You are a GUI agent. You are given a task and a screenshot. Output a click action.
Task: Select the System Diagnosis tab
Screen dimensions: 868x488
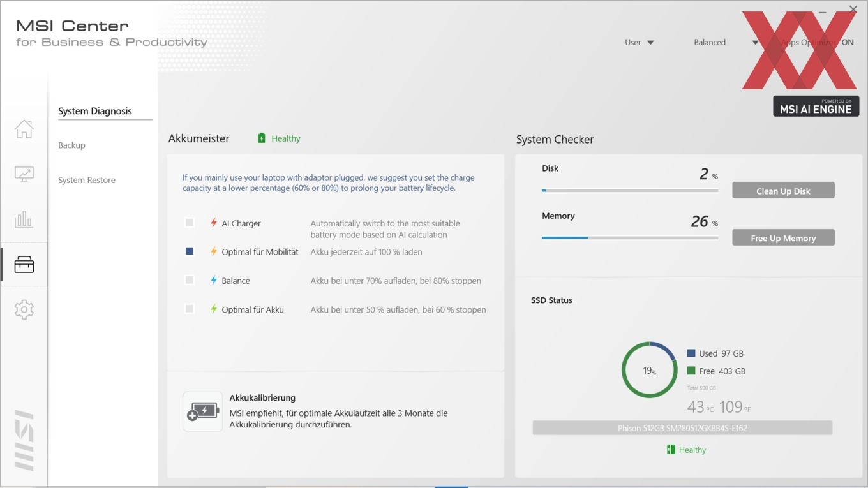click(95, 111)
